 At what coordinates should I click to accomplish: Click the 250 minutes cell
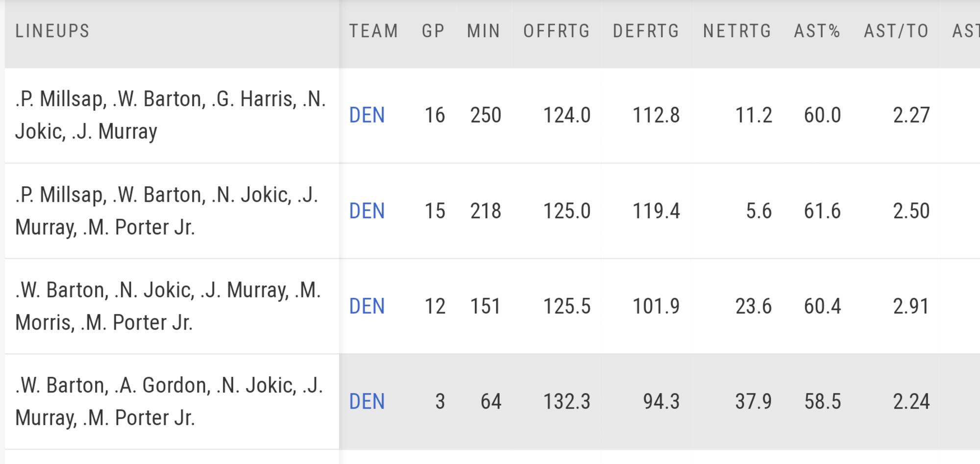click(486, 116)
